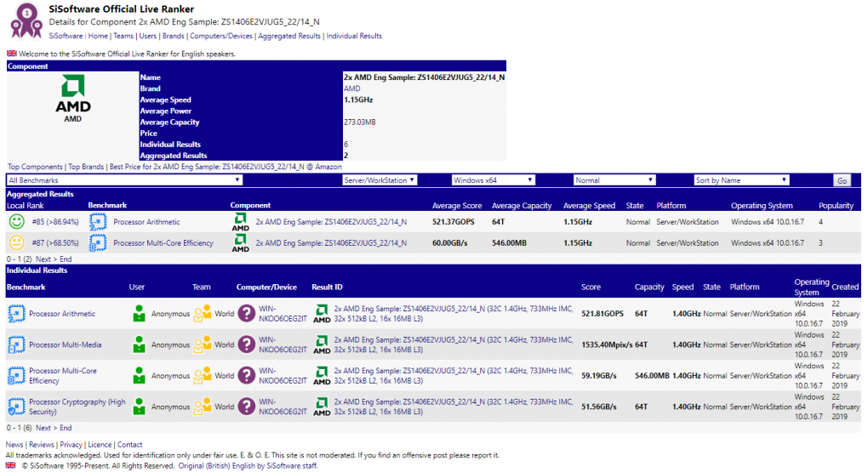This screenshot has width=868, height=472.
Task: Click End under Individual Results
Action: pos(66,428)
